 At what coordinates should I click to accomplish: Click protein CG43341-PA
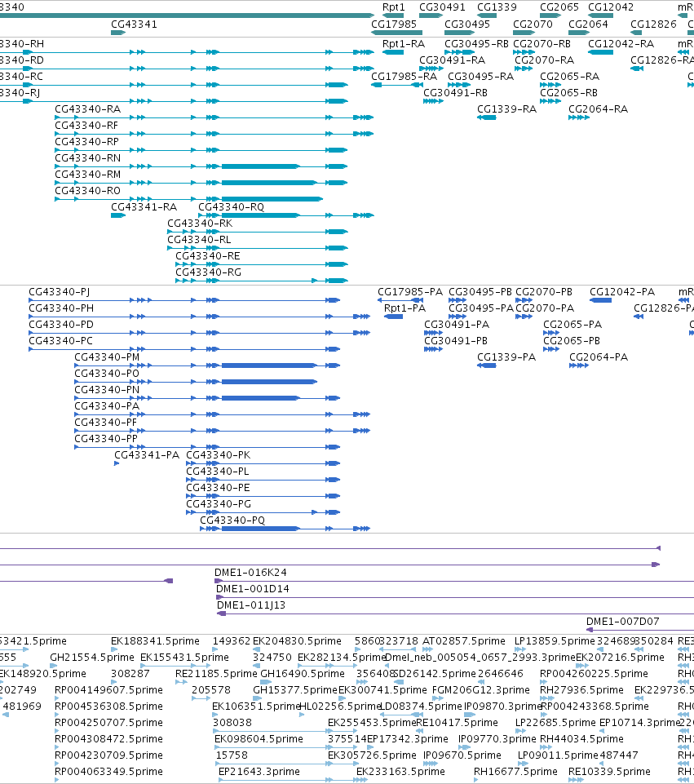pyautogui.click(x=147, y=455)
